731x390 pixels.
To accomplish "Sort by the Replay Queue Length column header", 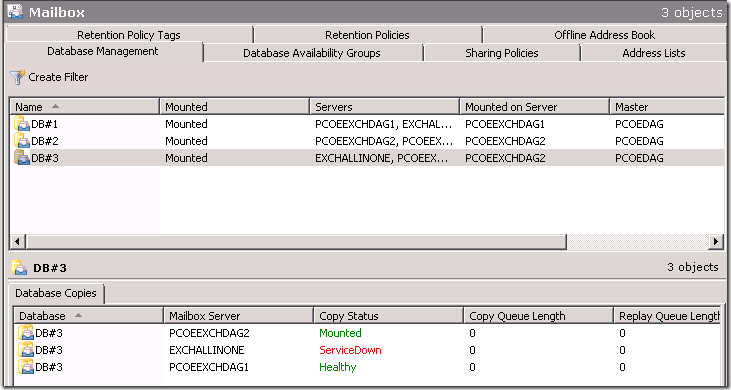I will coord(668,316).
